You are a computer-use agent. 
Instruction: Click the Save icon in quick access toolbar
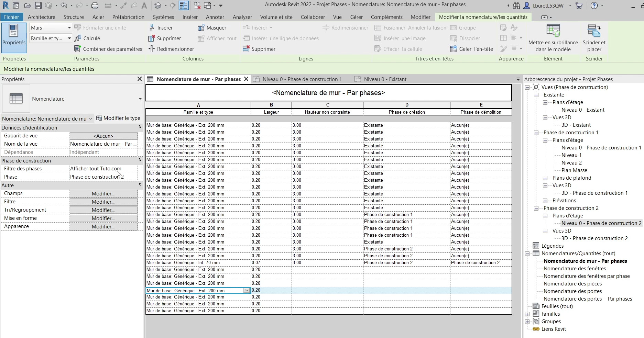(x=38, y=5)
